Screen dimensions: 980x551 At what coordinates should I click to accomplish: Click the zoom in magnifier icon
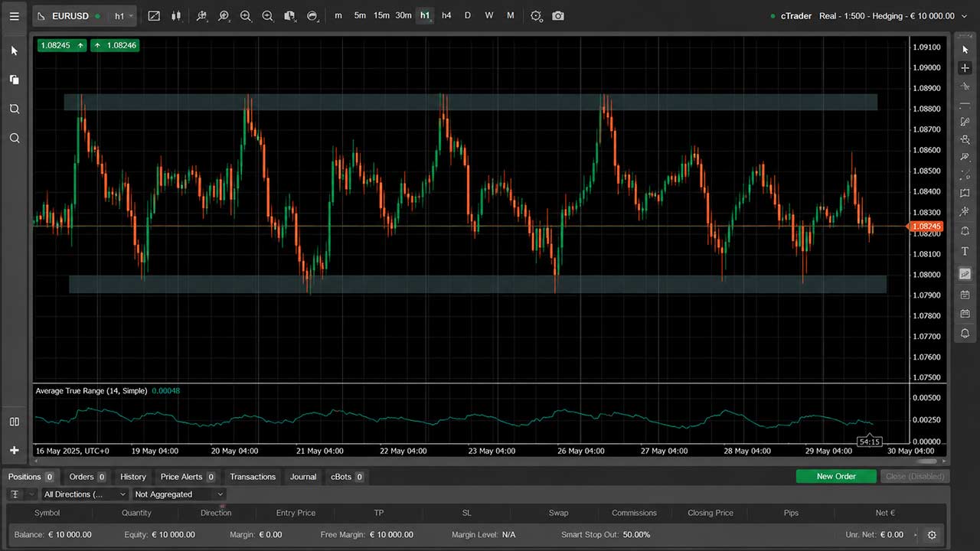[245, 16]
